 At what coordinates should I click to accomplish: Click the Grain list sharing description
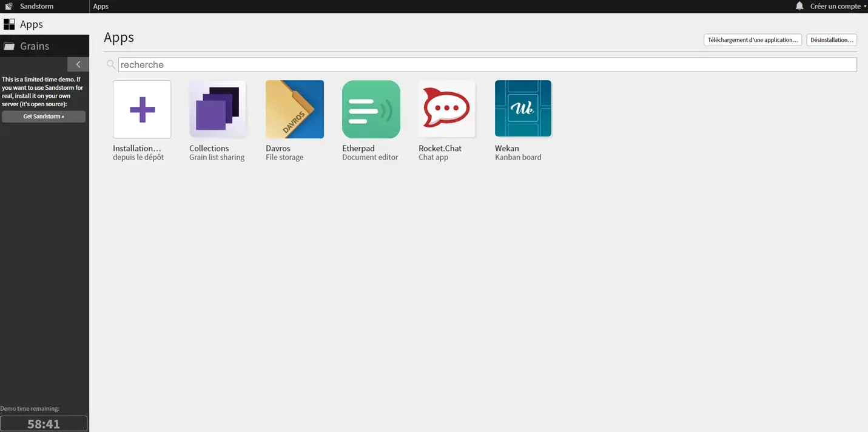pyautogui.click(x=217, y=157)
